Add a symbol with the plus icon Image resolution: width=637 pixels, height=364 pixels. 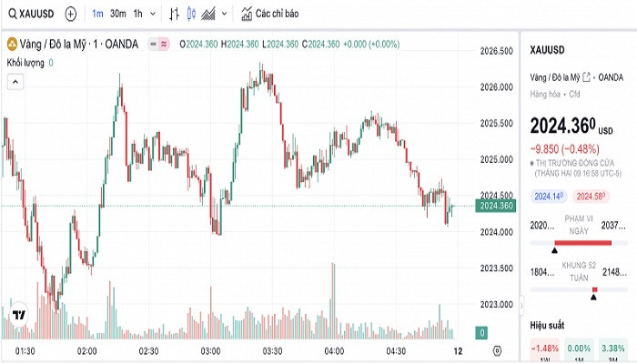(70, 15)
